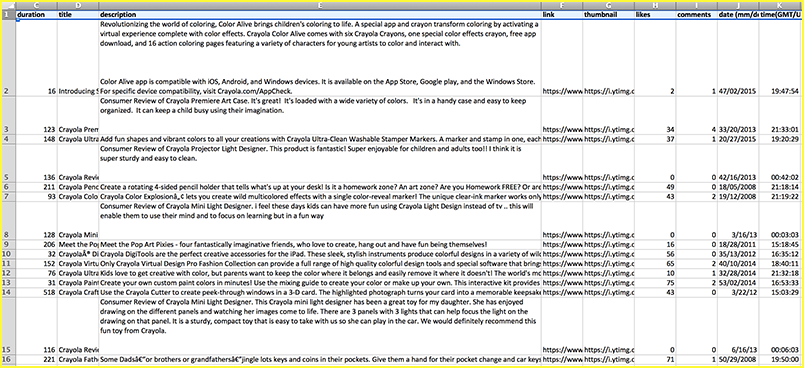This screenshot has width=804, height=368.
Task: Click the 'likes' header cell
Action: click(x=655, y=15)
